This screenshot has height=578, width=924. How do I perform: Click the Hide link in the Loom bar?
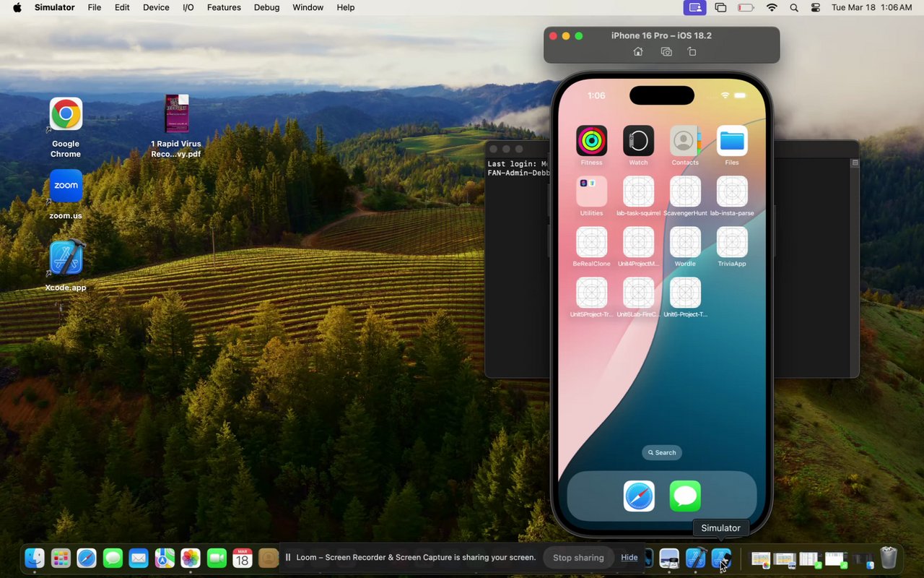629,558
